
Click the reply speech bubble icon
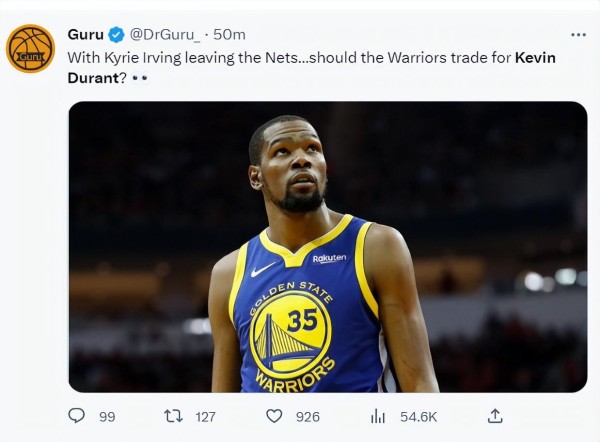76,416
